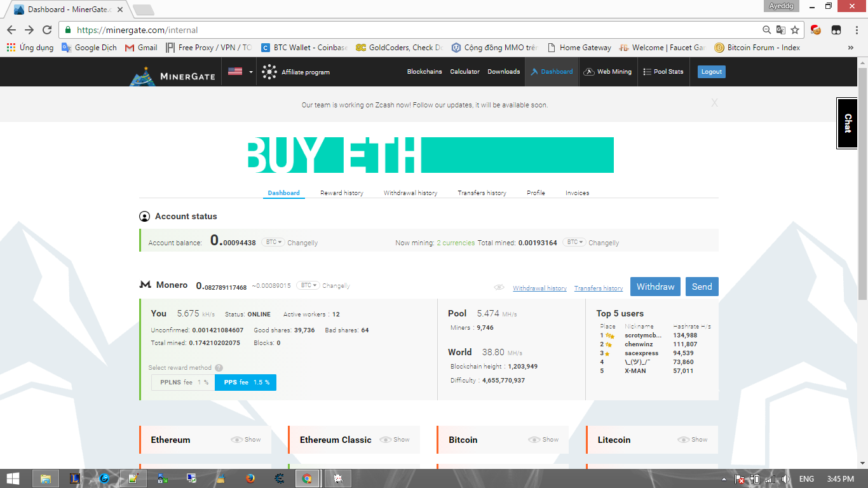
Task: Click the Withdraw button for Monero
Action: 656,287
